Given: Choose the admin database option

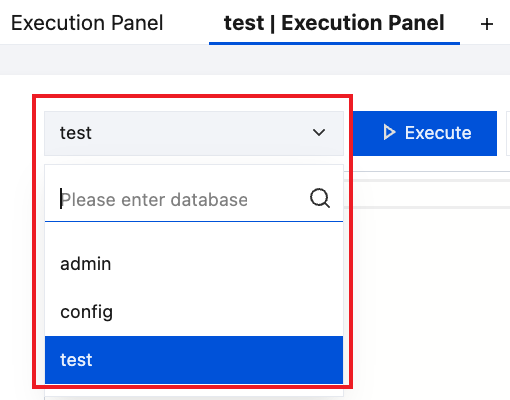Looking at the screenshot, I should point(194,264).
